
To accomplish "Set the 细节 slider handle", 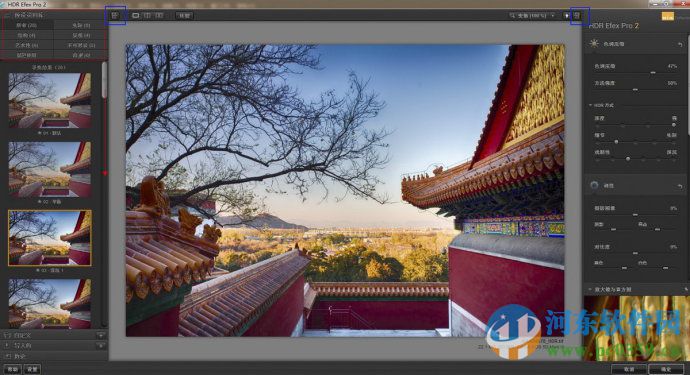I will pos(616,141).
